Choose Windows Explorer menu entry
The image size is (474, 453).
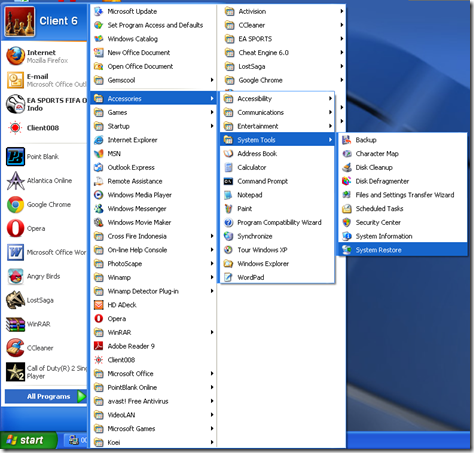(277, 264)
